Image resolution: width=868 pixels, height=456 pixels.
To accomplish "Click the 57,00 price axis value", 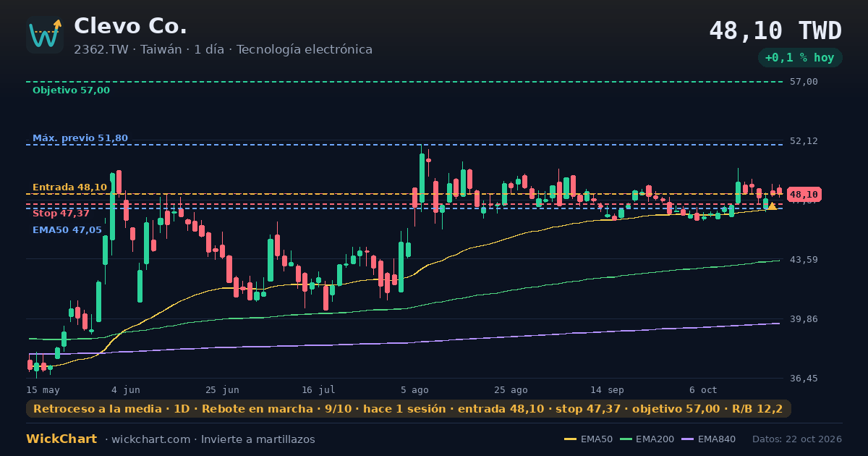I will coord(804,82).
